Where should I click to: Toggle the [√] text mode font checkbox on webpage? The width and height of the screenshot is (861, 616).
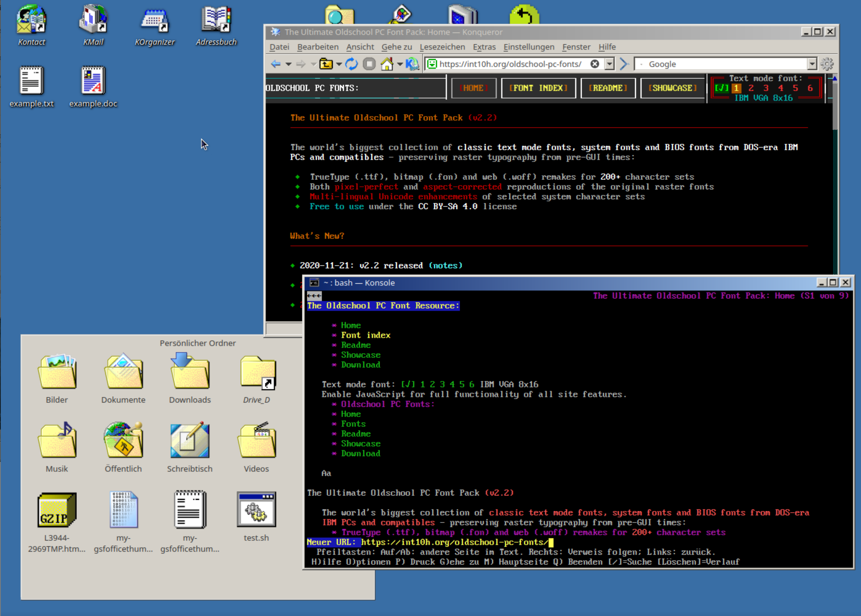pyautogui.click(x=722, y=88)
